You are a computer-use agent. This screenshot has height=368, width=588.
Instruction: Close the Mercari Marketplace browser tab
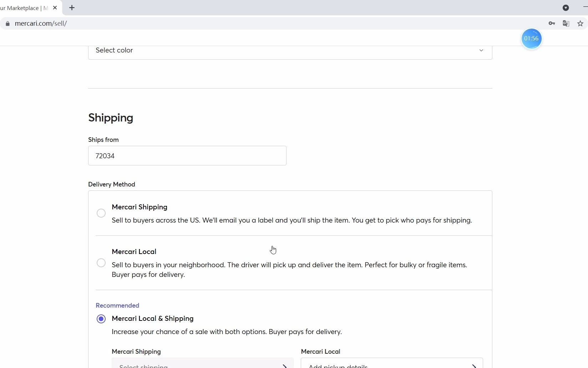pyautogui.click(x=55, y=8)
